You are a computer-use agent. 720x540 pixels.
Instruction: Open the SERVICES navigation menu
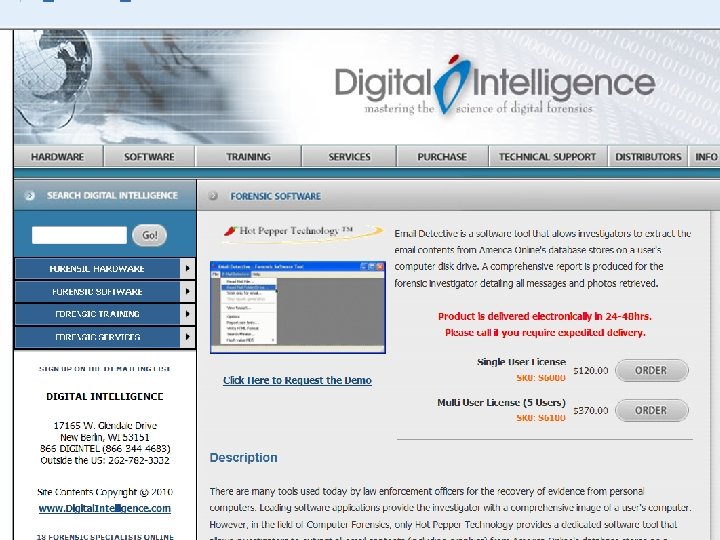pos(349,157)
